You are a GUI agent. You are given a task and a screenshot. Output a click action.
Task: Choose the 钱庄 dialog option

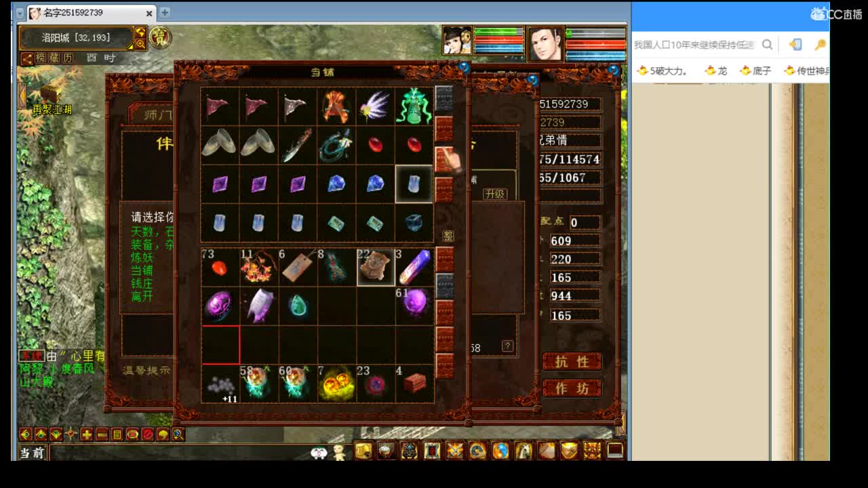[142, 283]
